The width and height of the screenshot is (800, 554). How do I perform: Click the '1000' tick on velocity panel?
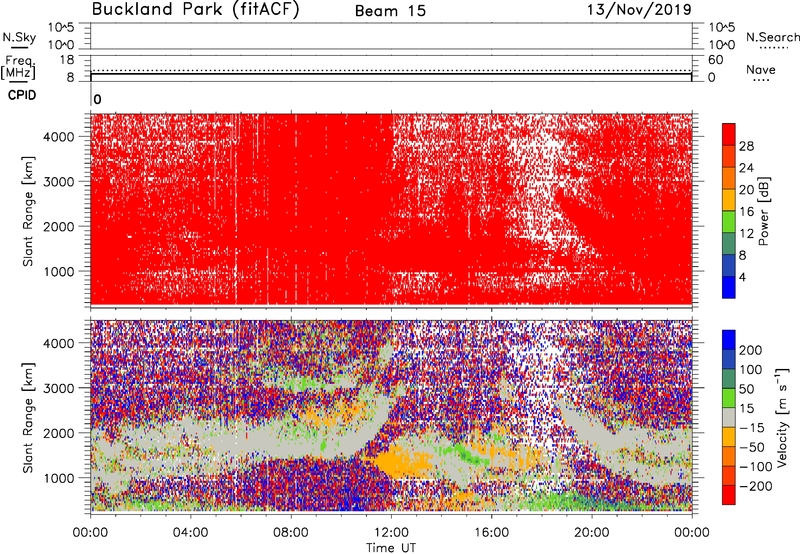tap(59, 477)
